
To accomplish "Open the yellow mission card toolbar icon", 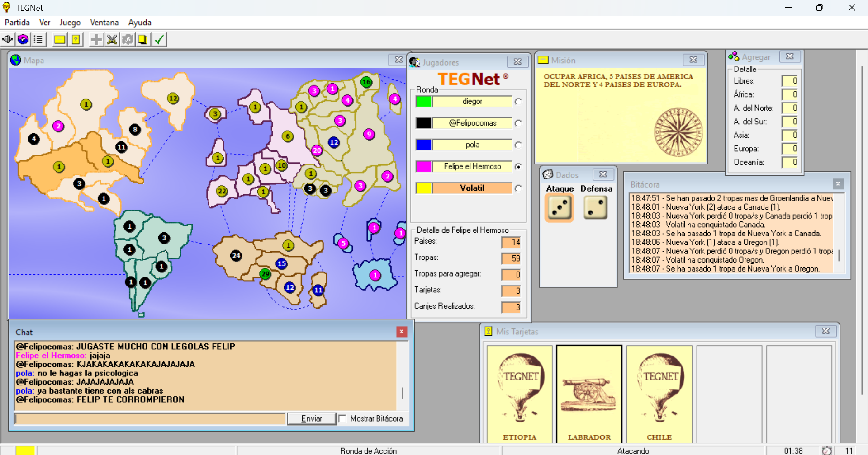I will [59, 40].
